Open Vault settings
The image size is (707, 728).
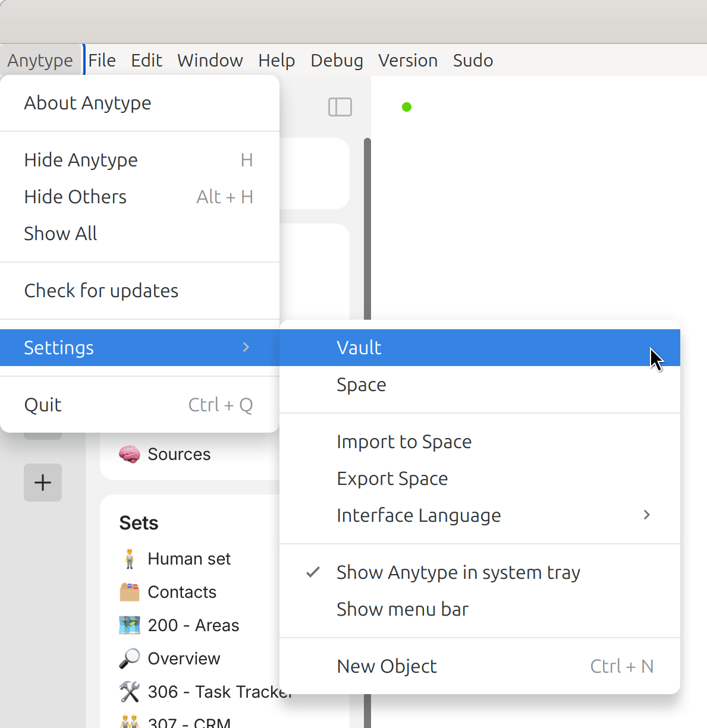(480, 348)
